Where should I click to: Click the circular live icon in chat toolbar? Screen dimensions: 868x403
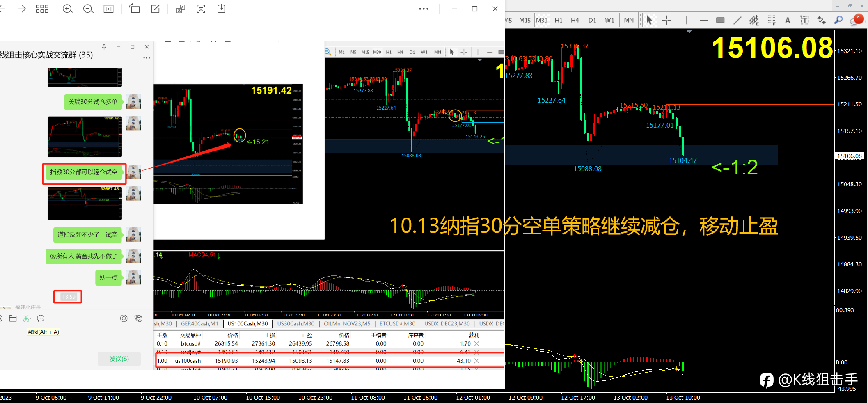click(124, 318)
